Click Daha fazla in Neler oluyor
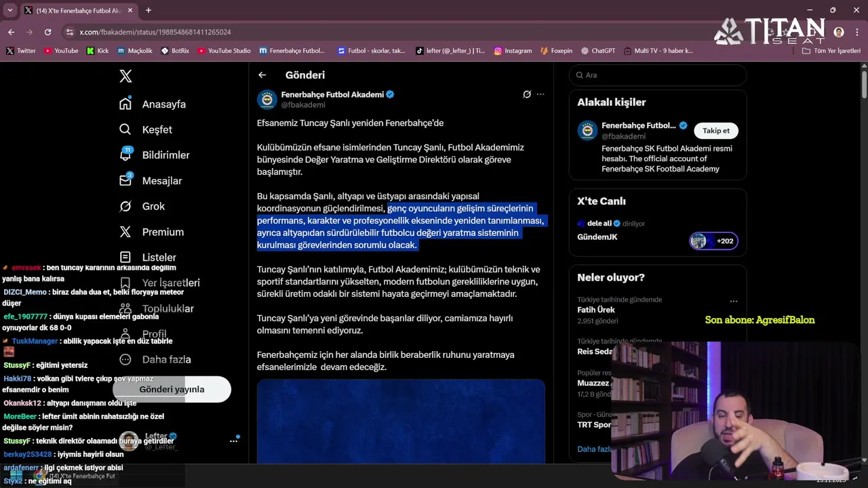This screenshot has width=868, height=488. [595, 449]
